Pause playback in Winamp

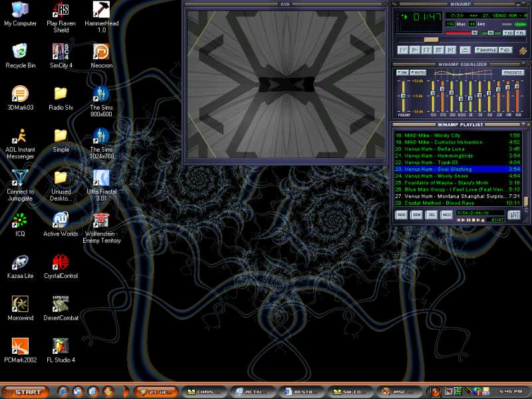427,50
